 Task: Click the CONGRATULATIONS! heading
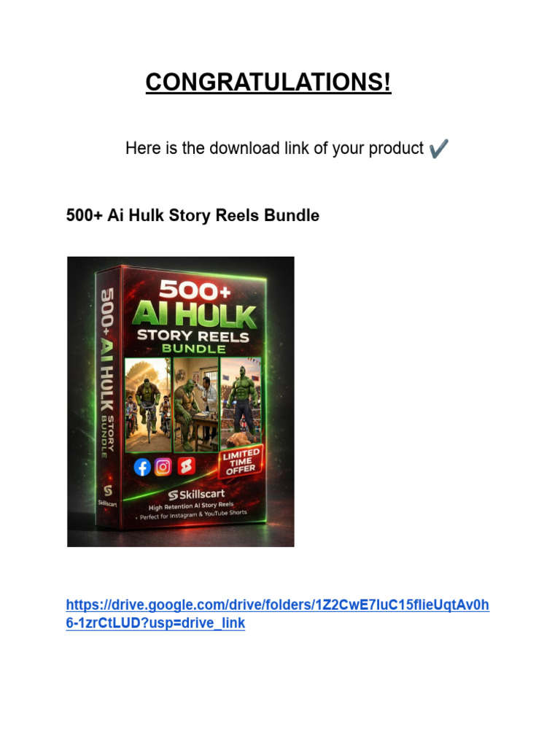(x=268, y=82)
